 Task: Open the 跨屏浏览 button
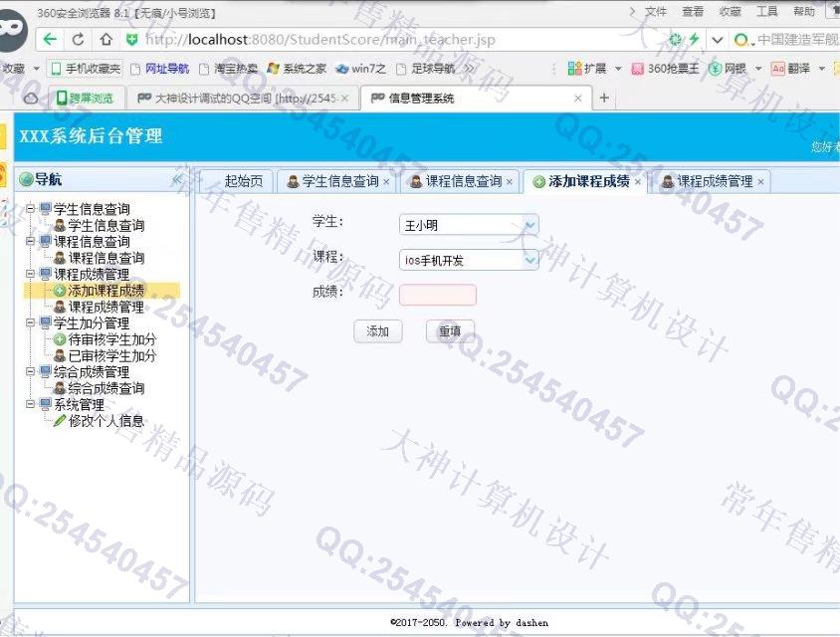87,99
